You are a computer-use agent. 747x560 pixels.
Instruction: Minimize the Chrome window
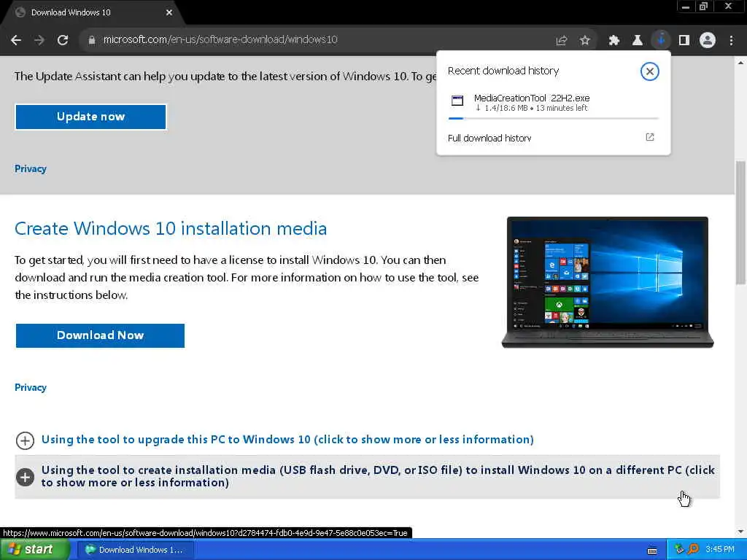(686, 7)
